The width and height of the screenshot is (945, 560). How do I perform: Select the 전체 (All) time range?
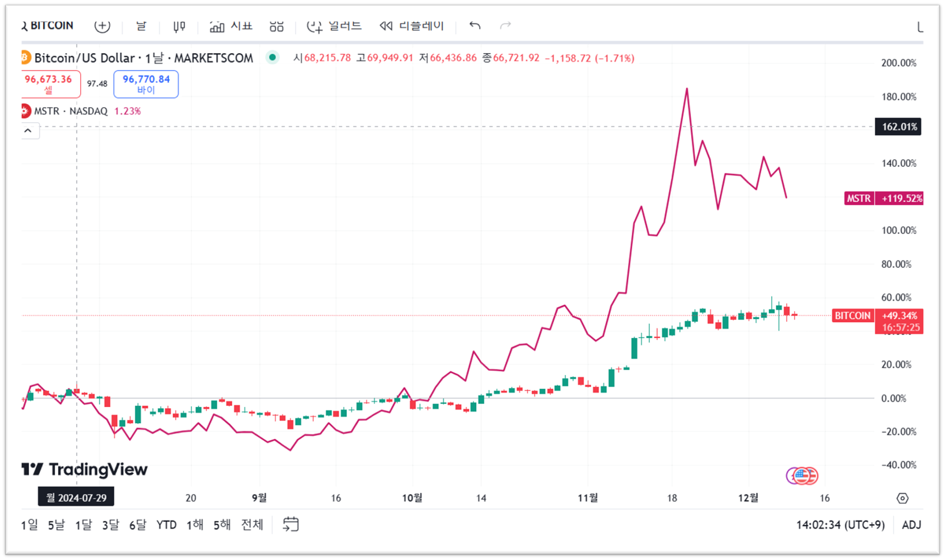pyautogui.click(x=252, y=525)
